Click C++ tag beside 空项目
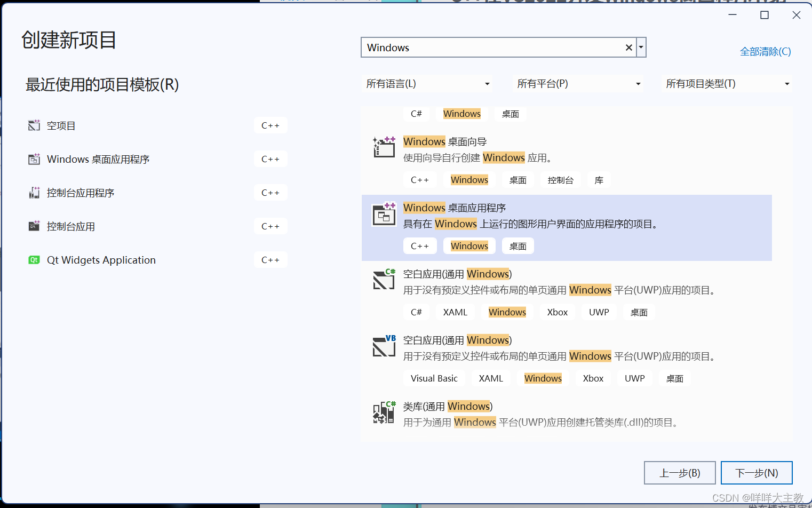 click(270, 125)
